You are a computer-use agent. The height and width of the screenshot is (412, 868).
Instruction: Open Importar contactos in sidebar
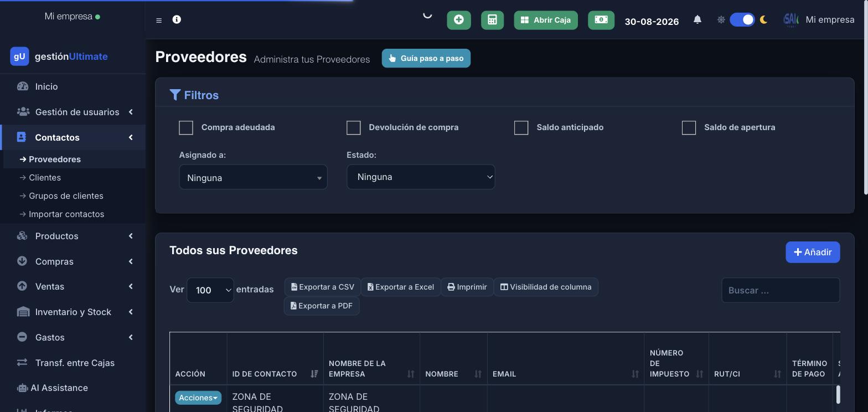tap(74, 214)
